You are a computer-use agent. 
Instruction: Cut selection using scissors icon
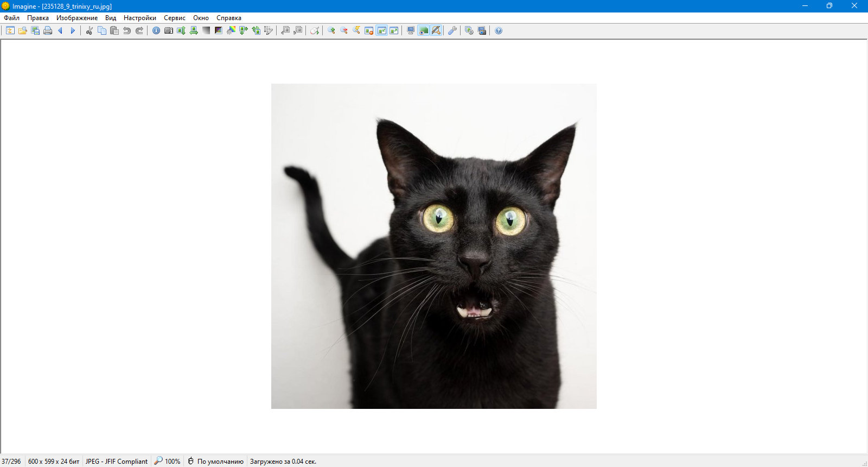(x=90, y=30)
